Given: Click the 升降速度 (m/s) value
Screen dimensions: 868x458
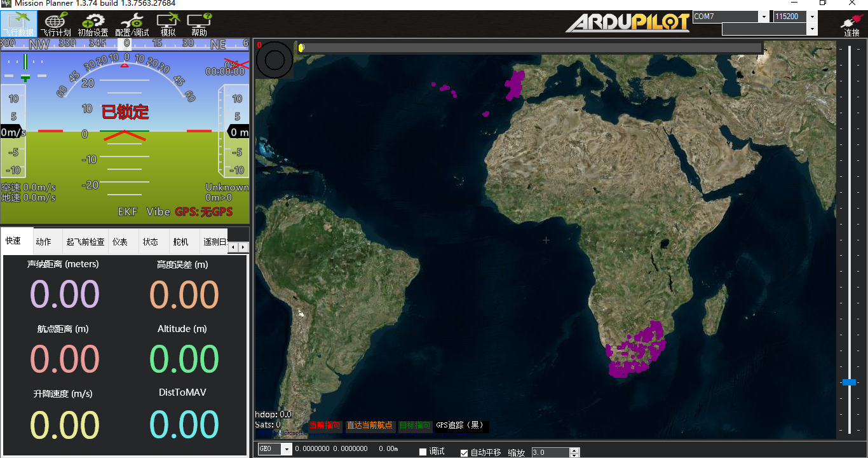Looking at the screenshot, I should tap(64, 425).
